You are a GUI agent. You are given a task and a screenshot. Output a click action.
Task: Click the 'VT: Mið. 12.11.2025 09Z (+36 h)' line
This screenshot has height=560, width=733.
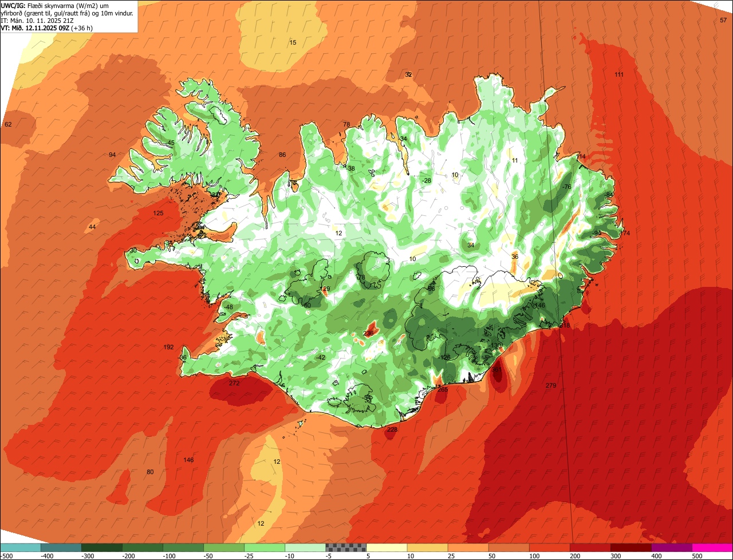point(47,27)
